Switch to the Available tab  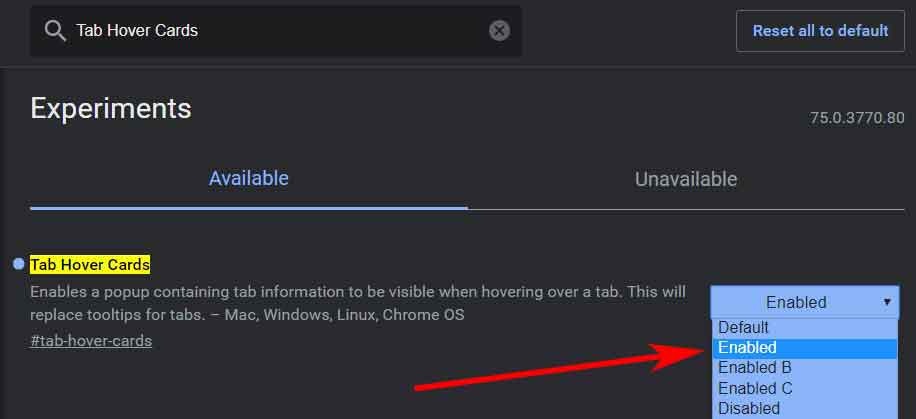coord(248,179)
